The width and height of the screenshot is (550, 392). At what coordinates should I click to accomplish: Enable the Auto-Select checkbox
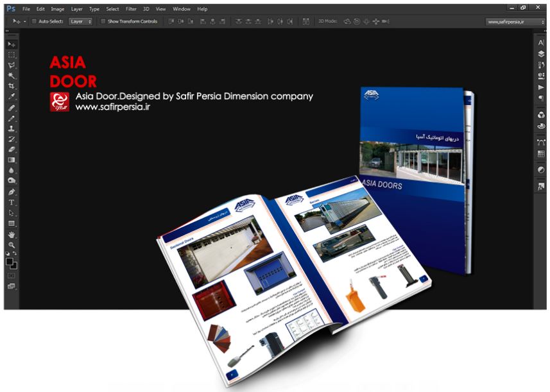(x=34, y=21)
